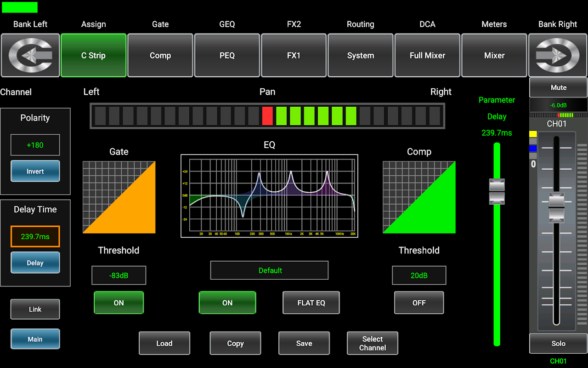The width and height of the screenshot is (588, 368).
Task: Show the Full Mixer view
Action: coord(427,55)
